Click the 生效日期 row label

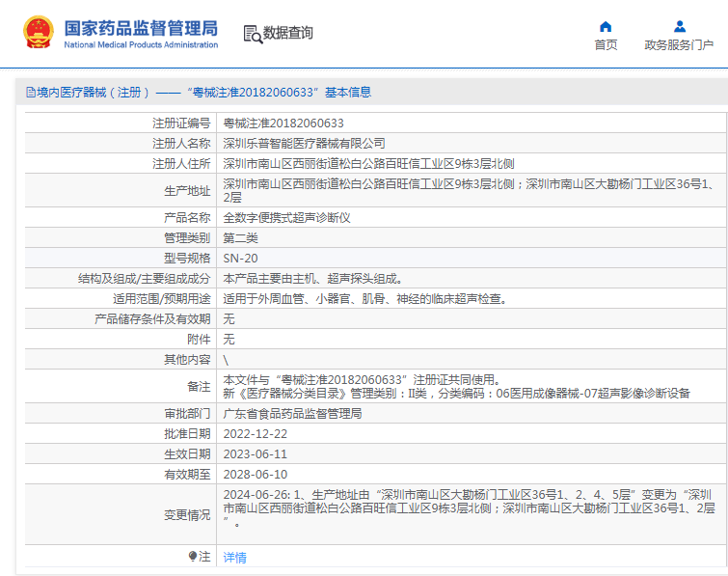tap(187, 454)
